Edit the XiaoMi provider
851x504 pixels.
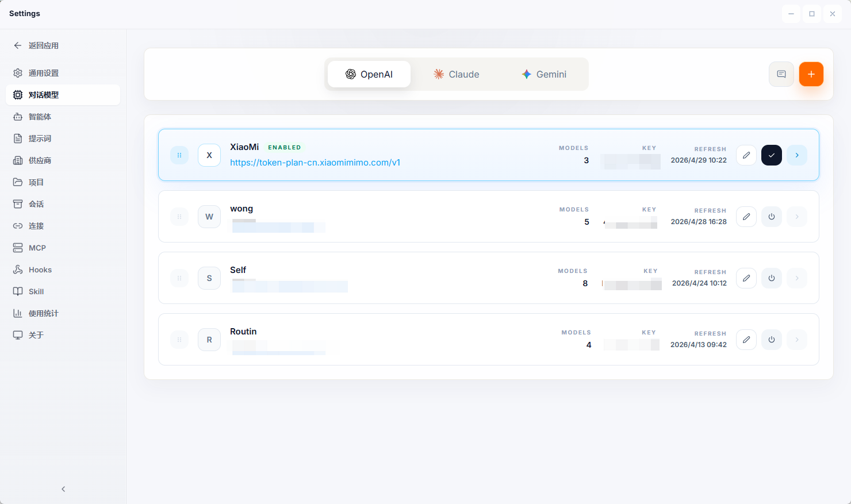[746, 155]
